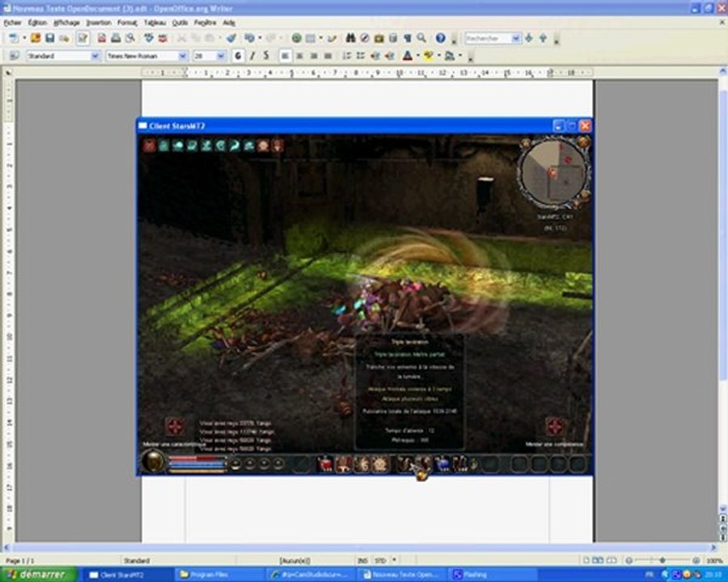Screen dimensions: 728x582
Task: Move the zoom slider in status bar
Action: coord(662,561)
